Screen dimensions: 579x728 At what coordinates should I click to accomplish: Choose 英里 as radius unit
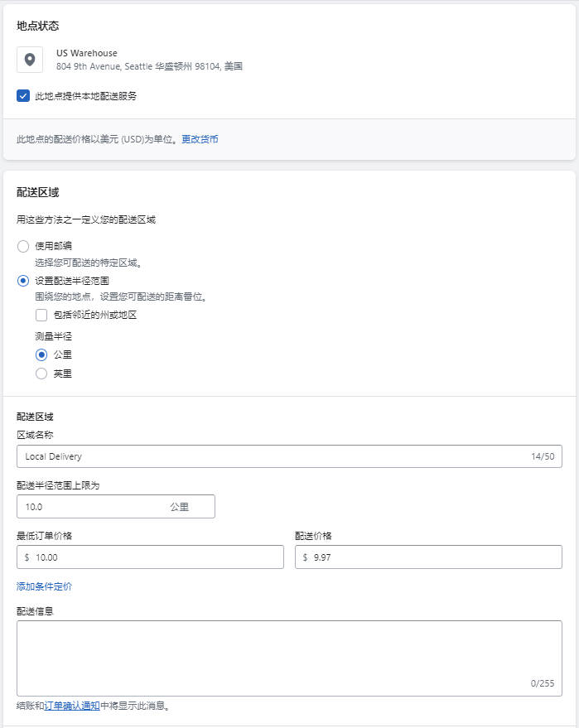41,374
